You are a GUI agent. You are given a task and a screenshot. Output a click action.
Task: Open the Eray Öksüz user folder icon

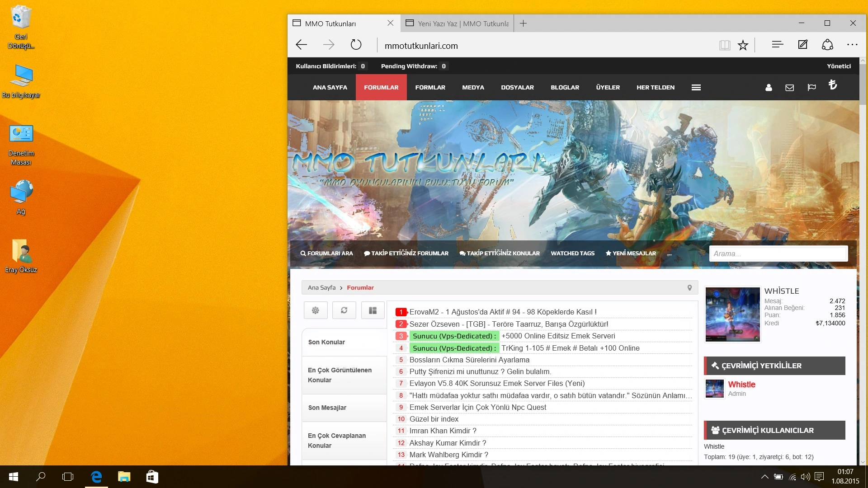point(21,256)
